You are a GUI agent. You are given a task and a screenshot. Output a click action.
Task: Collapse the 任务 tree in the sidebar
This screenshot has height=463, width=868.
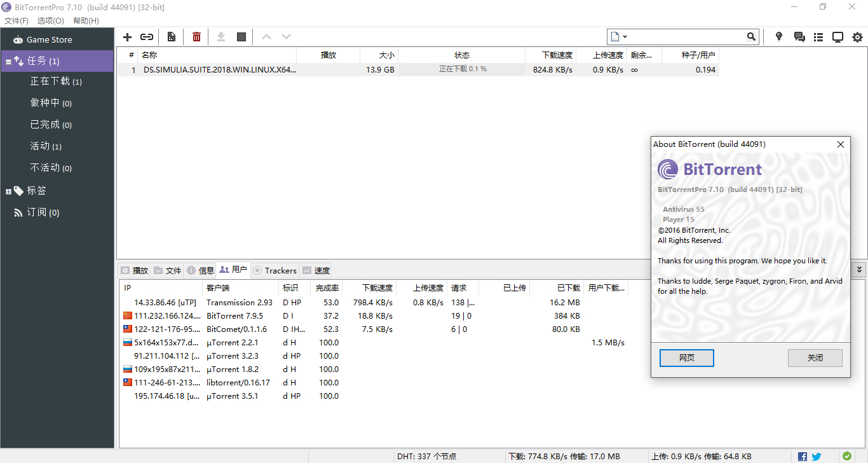[x=8, y=62]
